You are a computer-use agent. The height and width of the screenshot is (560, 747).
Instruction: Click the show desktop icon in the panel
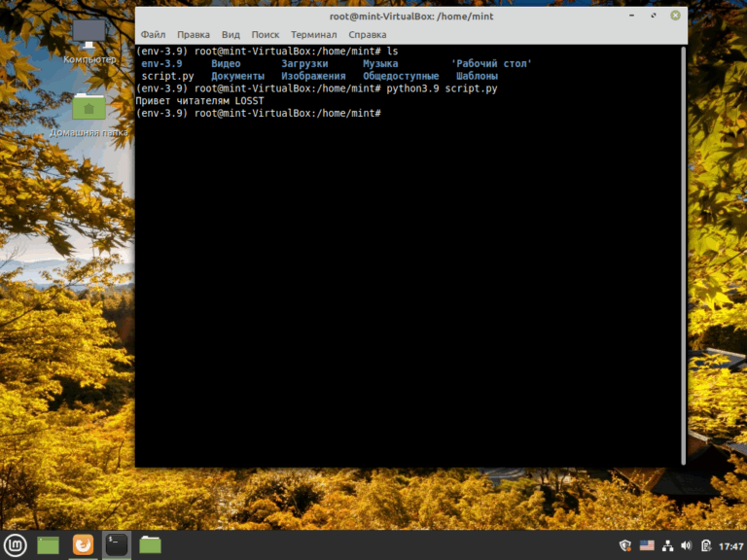[48, 545]
